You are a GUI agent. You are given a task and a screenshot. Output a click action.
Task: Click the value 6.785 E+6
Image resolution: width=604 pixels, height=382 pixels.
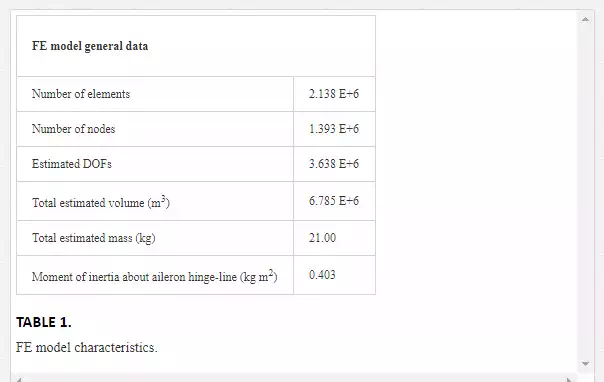click(x=334, y=201)
